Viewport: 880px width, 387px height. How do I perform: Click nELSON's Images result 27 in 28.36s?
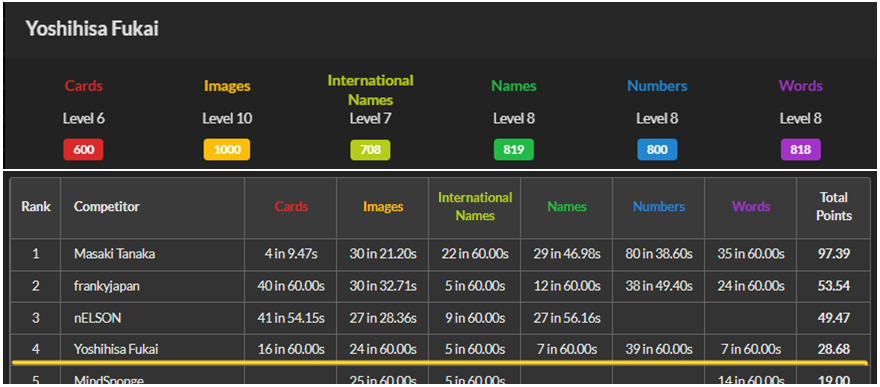click(383, 318)
